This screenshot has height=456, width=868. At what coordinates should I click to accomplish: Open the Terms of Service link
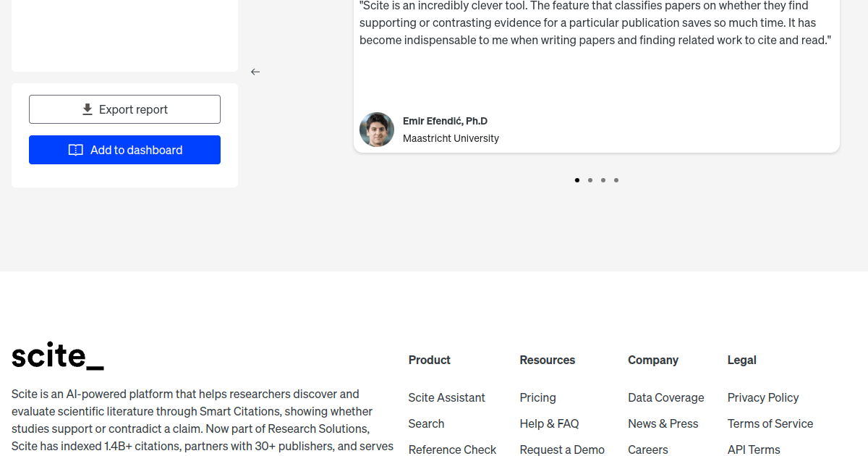point(770,423)
